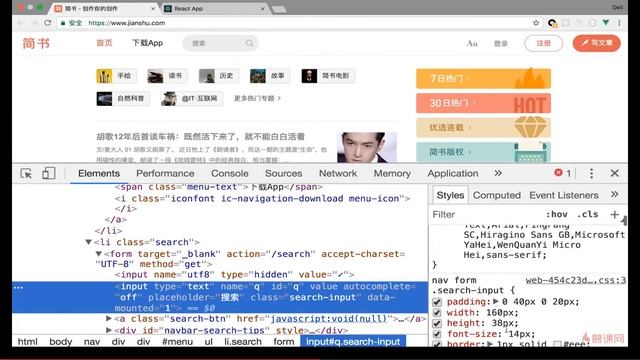
Task: Close the Jianshu browser tab
Action: (153, 8)
